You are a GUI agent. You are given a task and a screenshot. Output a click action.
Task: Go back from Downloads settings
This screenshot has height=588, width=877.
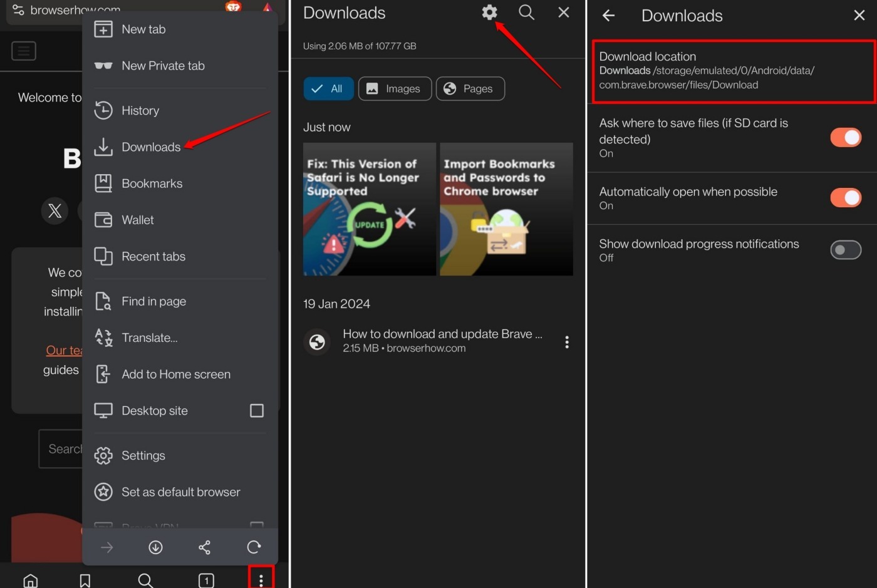click(608, 16)
